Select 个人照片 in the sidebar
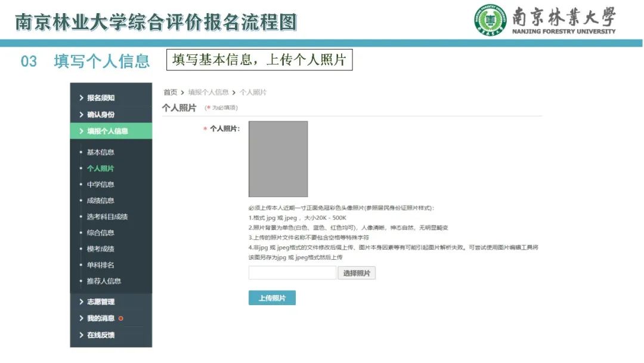This screenshot has width=644, height=363. [100, 168]
